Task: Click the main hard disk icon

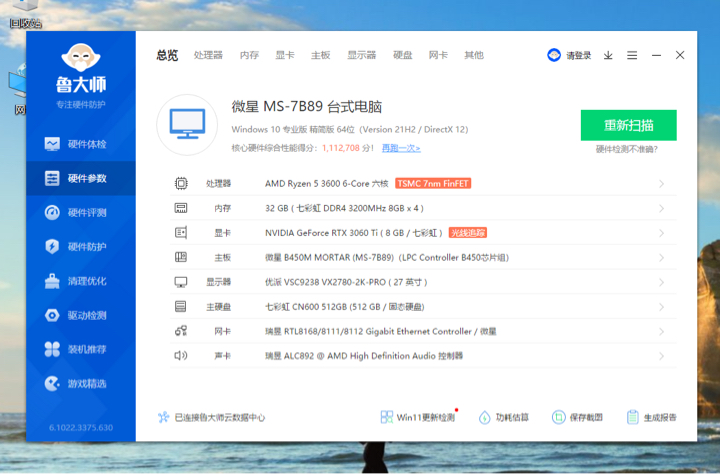Action: (x=181, y=306)
